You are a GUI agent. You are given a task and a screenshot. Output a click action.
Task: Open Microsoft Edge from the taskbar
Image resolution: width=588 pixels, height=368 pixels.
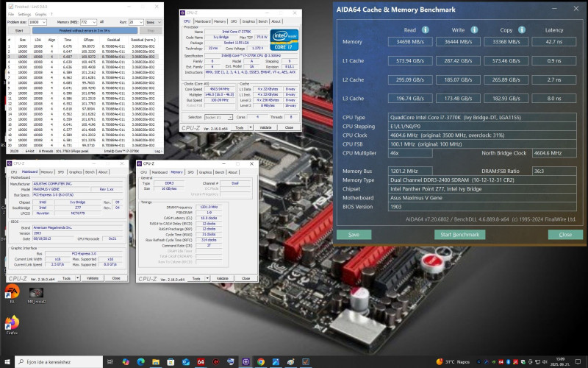point(140,361)
